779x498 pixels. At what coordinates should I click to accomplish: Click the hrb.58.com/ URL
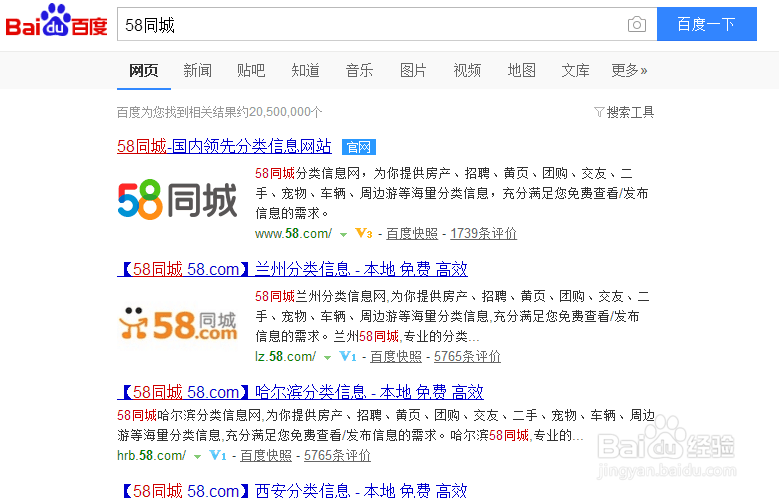pyautogui.click(x=152, y=455)
